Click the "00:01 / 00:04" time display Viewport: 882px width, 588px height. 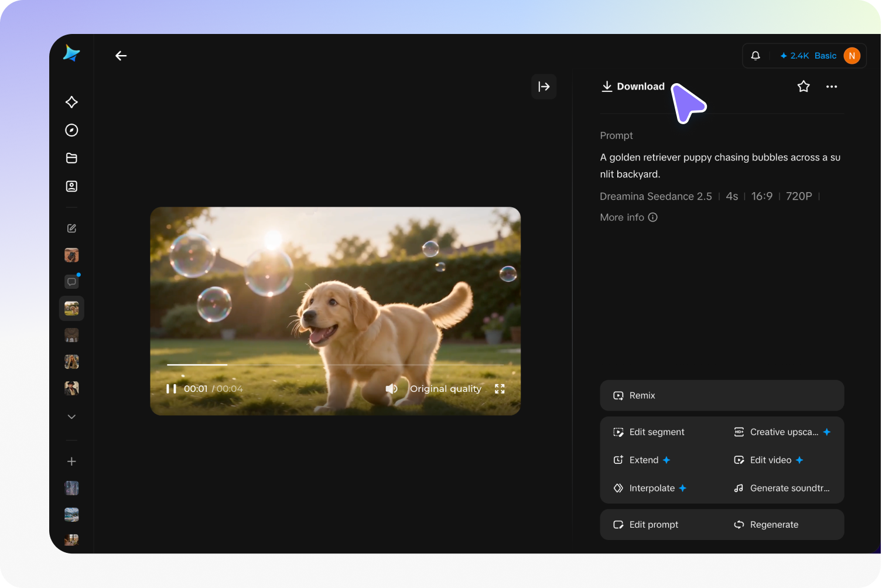point(213,389)
